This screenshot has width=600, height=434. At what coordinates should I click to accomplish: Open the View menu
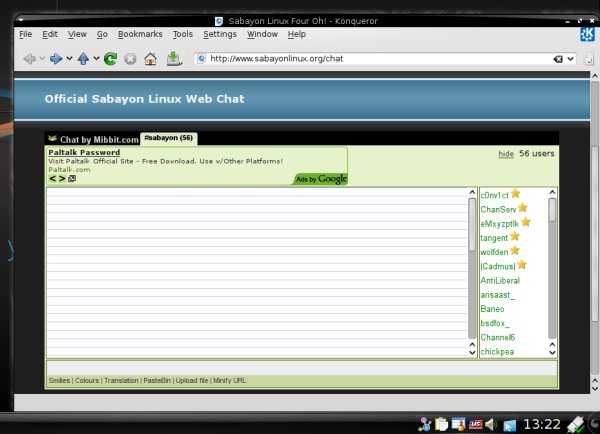point(77,34)
